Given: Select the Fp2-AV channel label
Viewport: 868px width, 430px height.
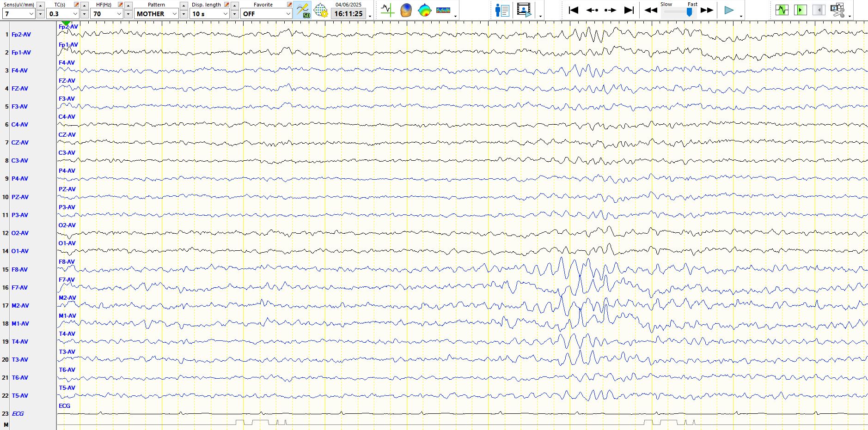Looking at the screenshot, I should click(x=21, y=35).
